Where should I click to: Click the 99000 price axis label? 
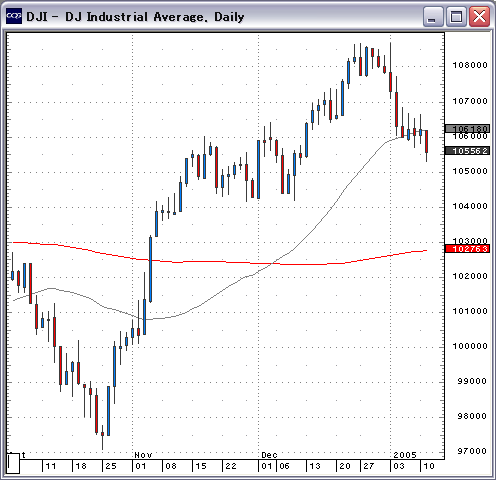coord(472,381)
